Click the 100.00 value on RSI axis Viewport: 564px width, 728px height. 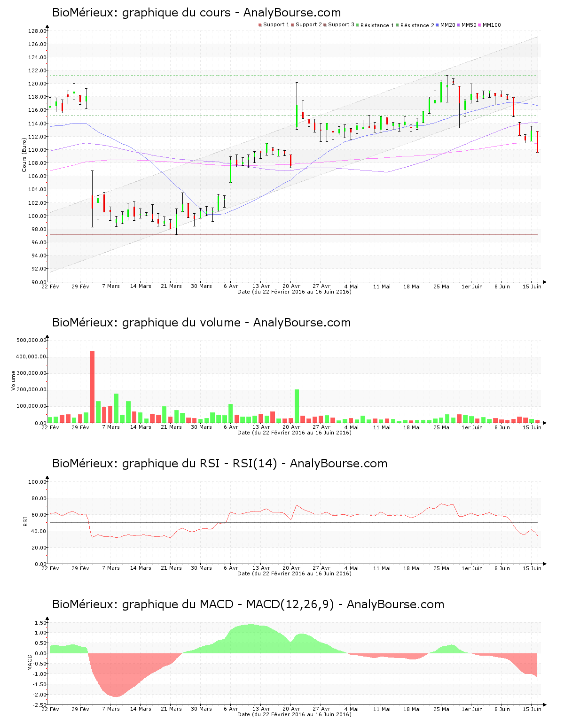[x=37, y=482]
